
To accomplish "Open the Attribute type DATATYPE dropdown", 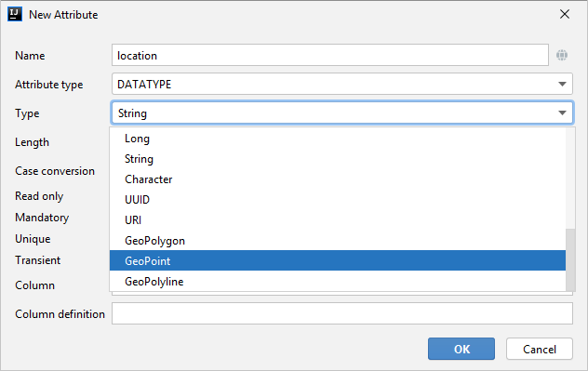I will [x=342, y=84].
